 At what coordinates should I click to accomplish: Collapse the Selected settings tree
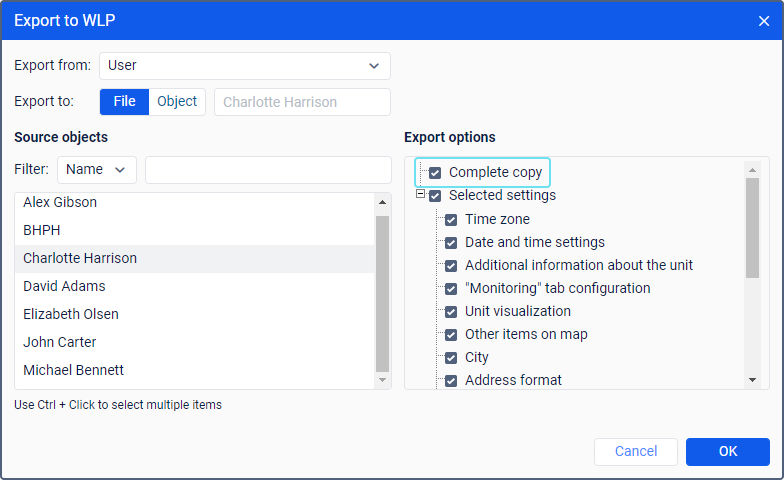421,195
